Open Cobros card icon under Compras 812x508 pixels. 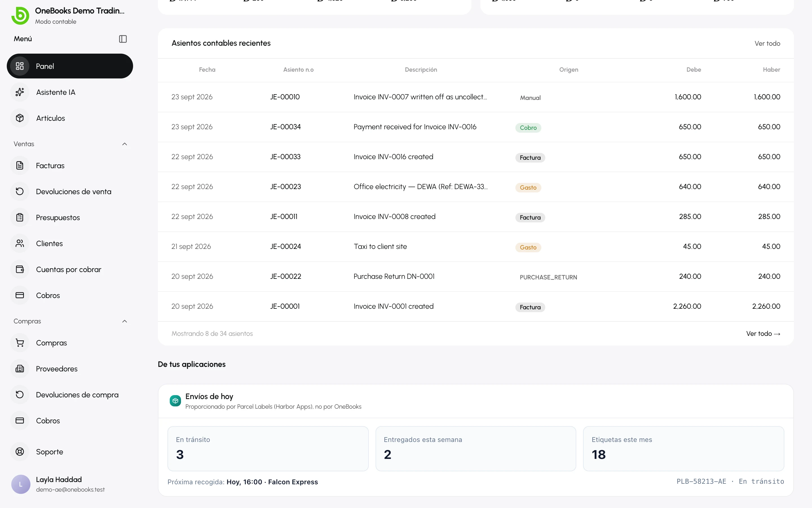(20, 420)
